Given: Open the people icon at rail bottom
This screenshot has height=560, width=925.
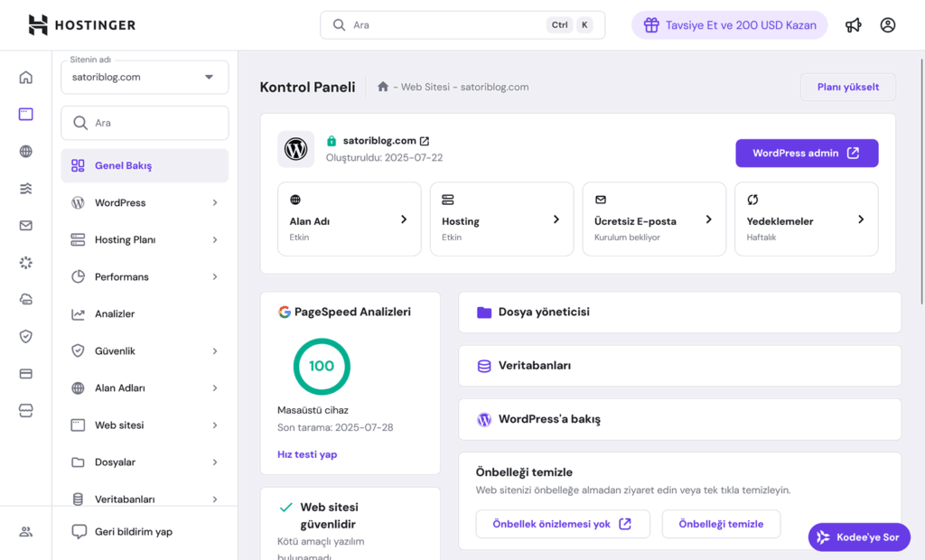Looking at the screenshot, I should (26, 532).
